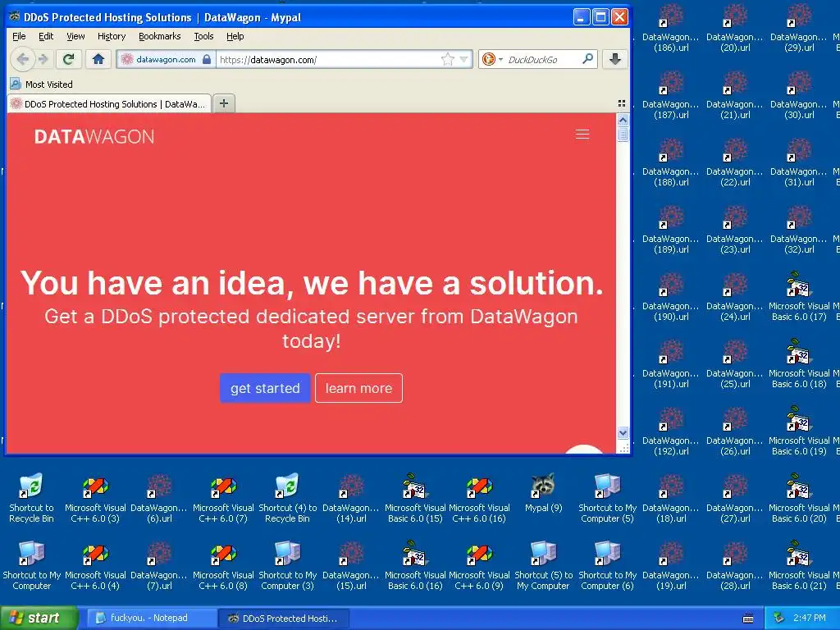Select the DataWagon (14).url shortcut
Viewport: 840px width, 630px height.
coord(351,497)
